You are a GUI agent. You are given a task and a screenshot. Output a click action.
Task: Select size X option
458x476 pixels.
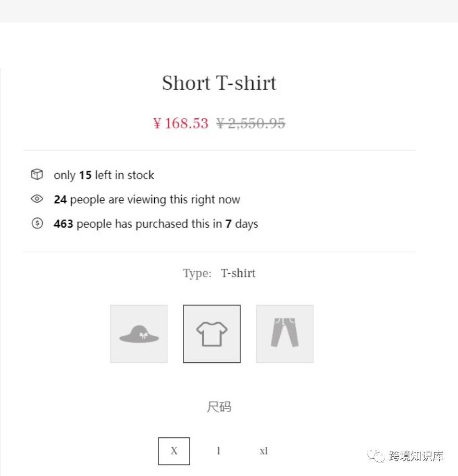coord(174,451)
